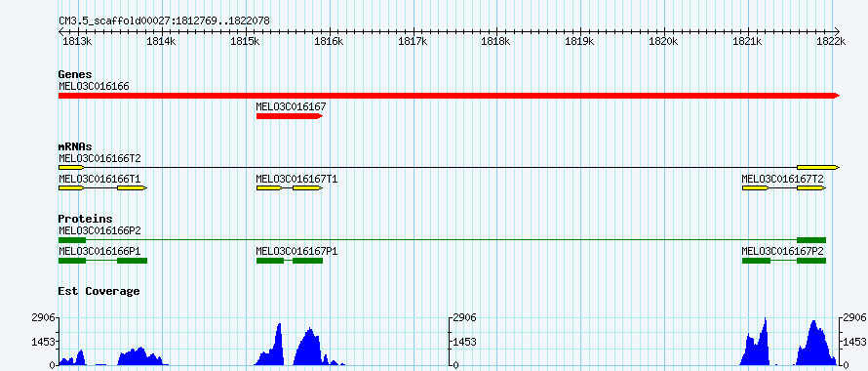This screenshot has width=868, height=371.
Task: Select the MEL03C016166 gene name label
Action: click(x=94, y=86)
